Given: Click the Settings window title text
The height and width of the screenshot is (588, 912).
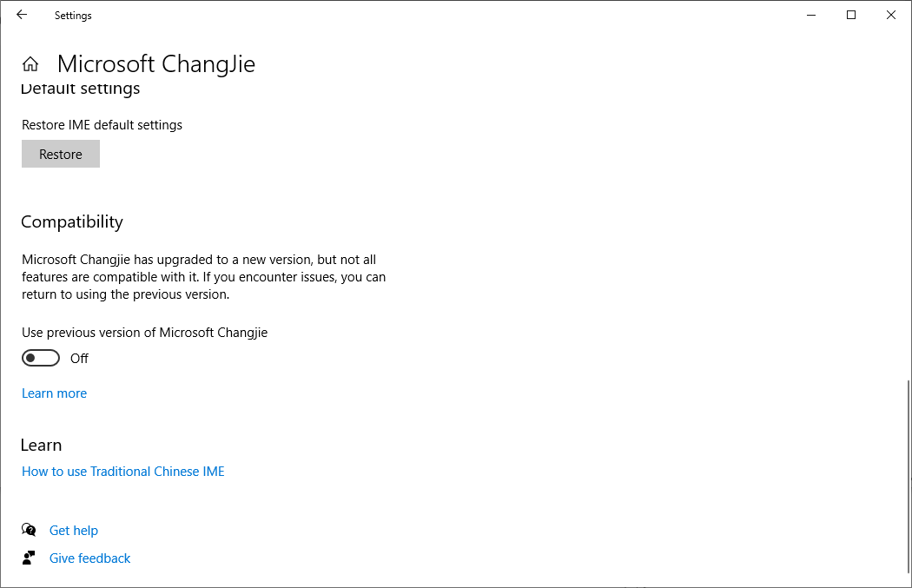Looking at the screenshot, I should [x=73, y=16].
